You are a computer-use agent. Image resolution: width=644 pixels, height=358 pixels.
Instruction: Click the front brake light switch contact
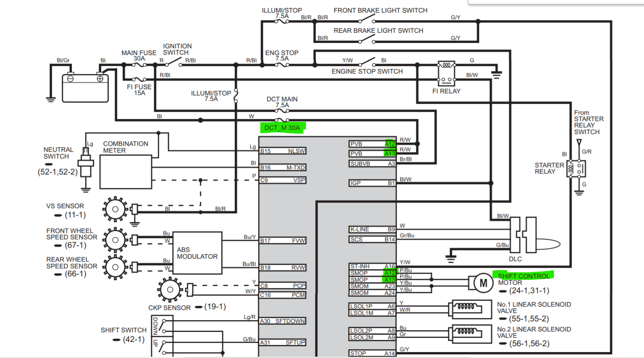coord(367,19)
